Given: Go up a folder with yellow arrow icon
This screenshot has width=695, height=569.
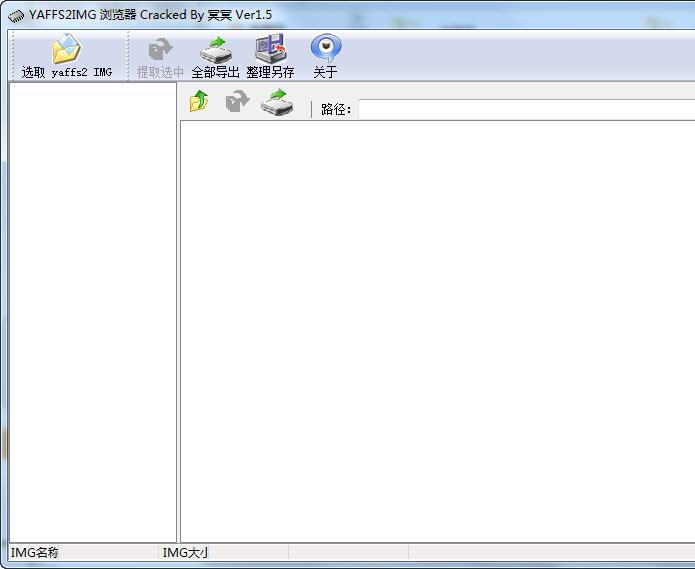Looking at the screenshot, I should pos(199,101).
